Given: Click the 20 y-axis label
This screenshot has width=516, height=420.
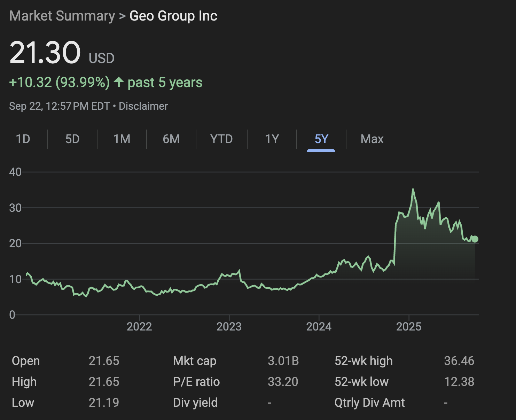Looking at the screenshot, I should tap(15, 243).
